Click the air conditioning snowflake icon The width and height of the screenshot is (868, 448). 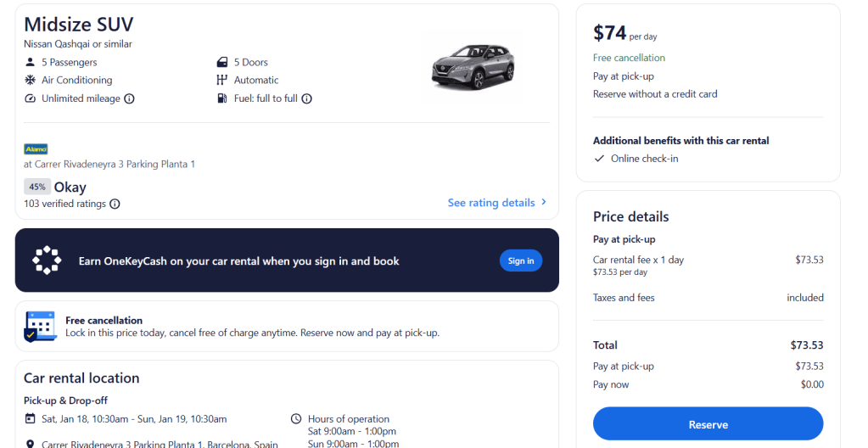tap(31, 81)
